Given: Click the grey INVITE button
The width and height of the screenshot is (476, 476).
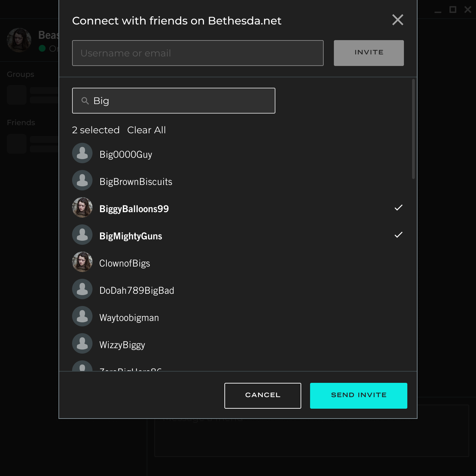Looking at the screenshot, I should tap(369, 53).
